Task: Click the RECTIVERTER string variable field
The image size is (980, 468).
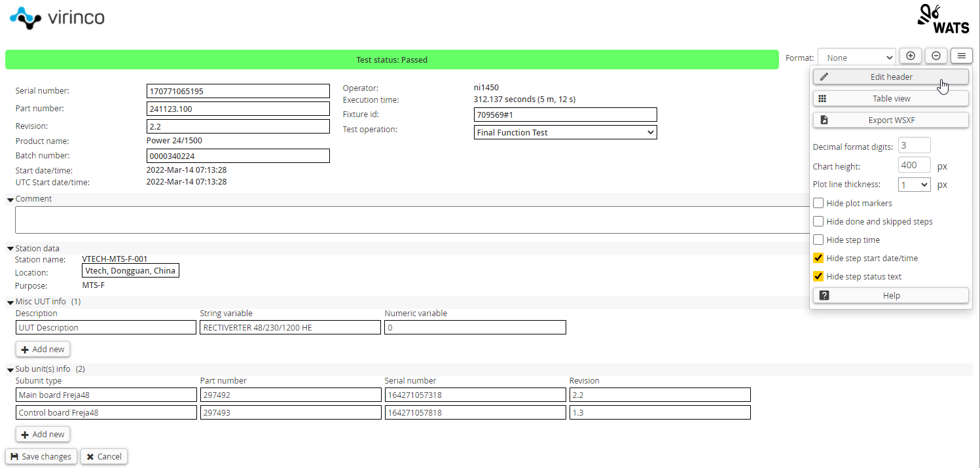Action: pyautogui.click(x=291, y=327)
